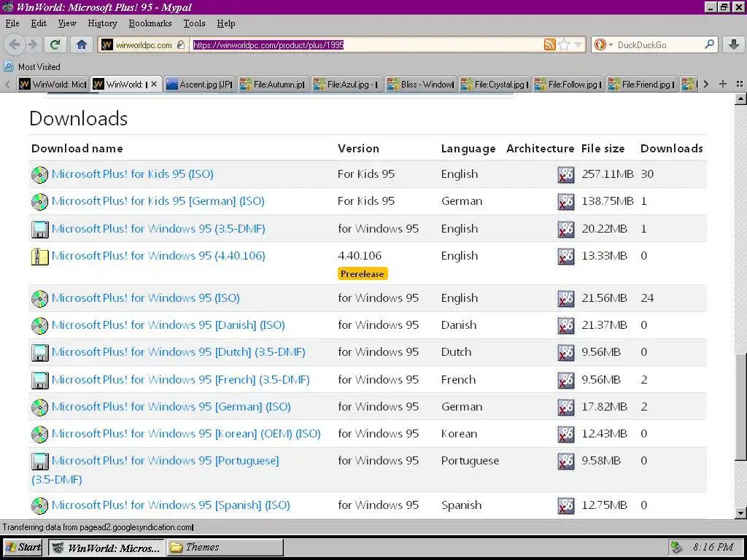Open Plus! for Windows 95 (3.5-DMF) English link
Image resolution: width=747 pixels, height=560 pixels.
158,228
